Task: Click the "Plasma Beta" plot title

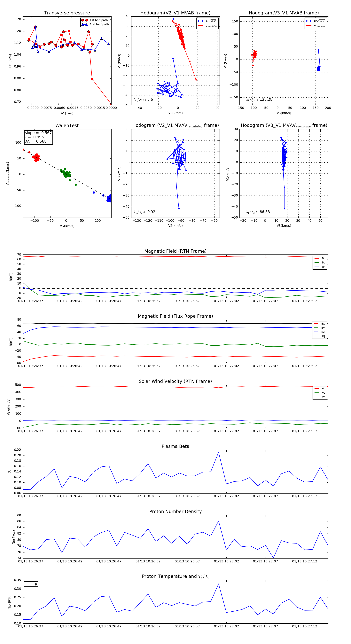Action: 175,446
